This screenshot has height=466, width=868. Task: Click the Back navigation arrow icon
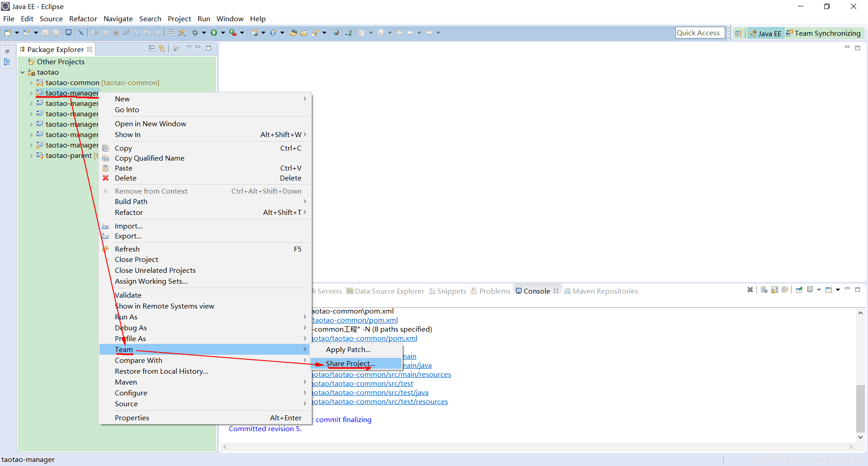(410, 33)
